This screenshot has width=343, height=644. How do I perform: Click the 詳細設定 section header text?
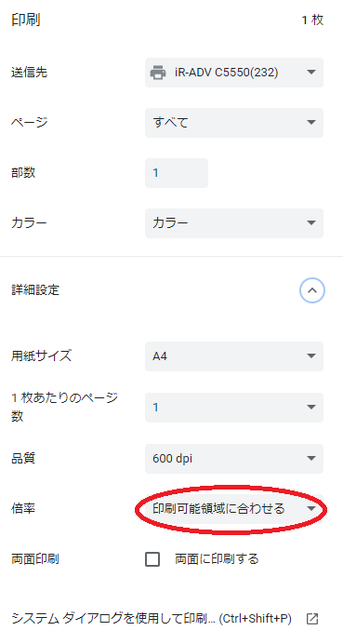tap(35, 290)
